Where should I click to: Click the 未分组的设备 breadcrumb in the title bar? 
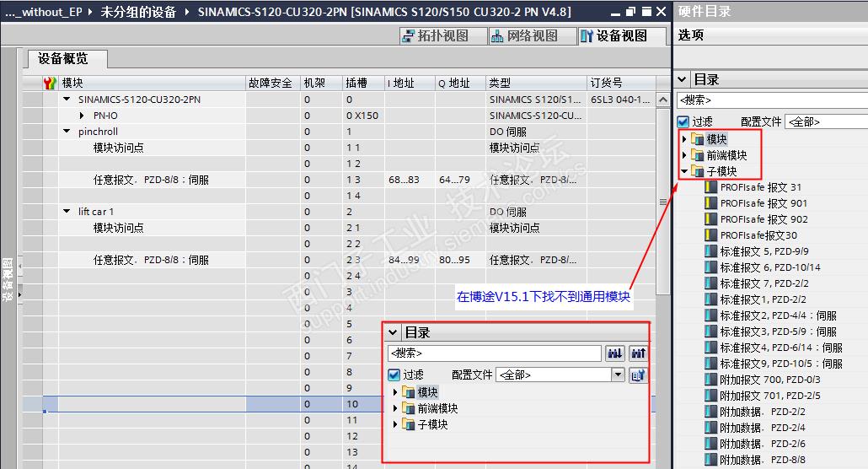pyautogui.click(x=138, y=12)
